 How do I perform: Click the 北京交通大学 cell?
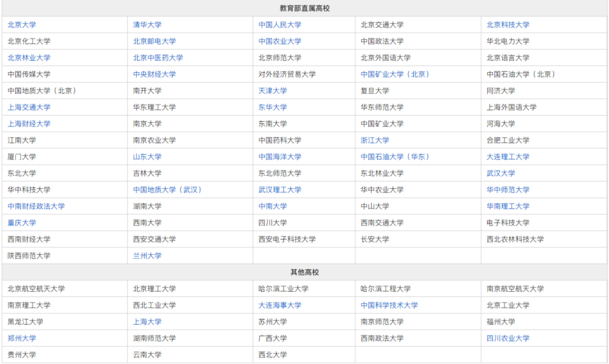418,25
